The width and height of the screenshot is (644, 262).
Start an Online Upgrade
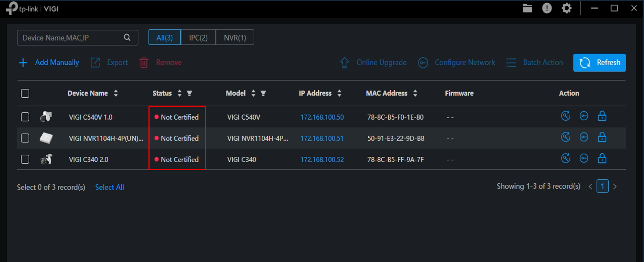[373, 62]
